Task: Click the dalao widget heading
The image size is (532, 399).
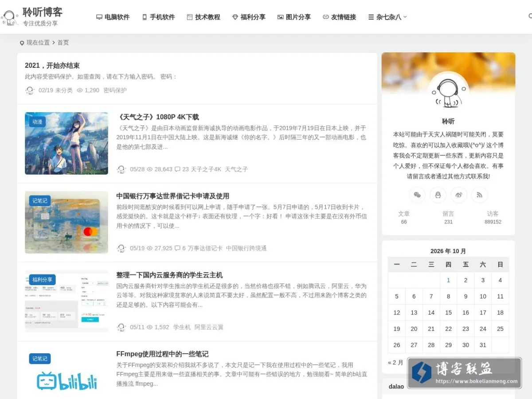Action: tap(396, 387)
